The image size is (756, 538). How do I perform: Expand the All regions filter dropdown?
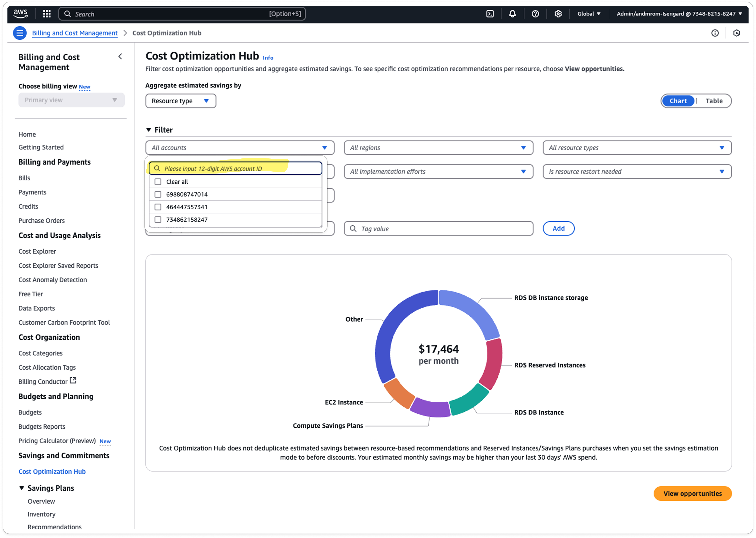pos(438,148)
